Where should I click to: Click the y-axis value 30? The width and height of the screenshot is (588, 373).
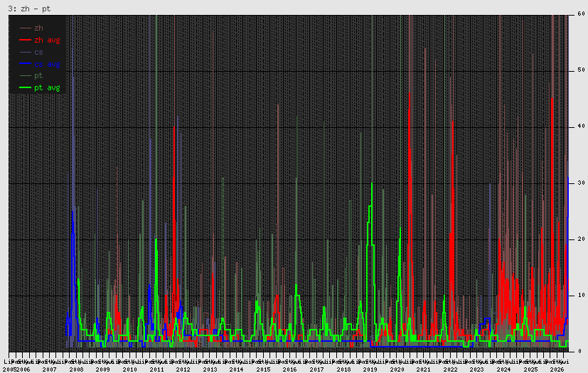click(582, 183)
